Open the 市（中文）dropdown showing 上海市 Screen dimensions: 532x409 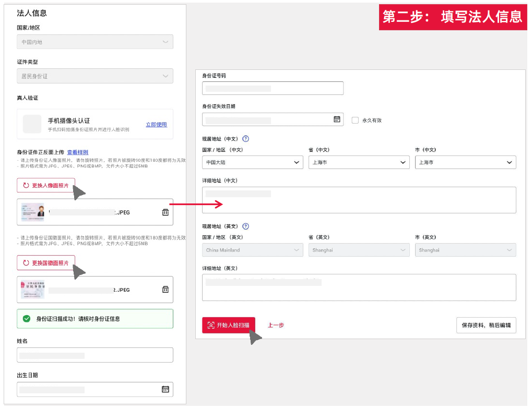pyautogui.click(x=465, y=162)
